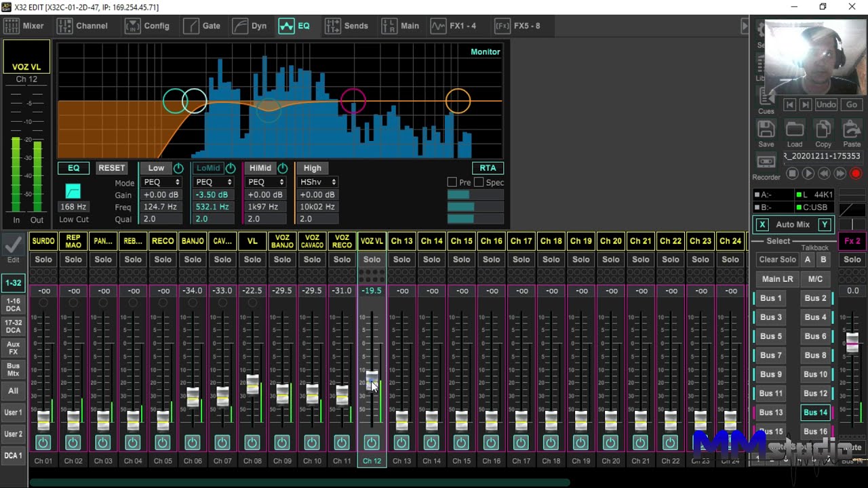Toggle the Low band power icon
This screenshot has width=868, height=488.
(x=178, y=168)
